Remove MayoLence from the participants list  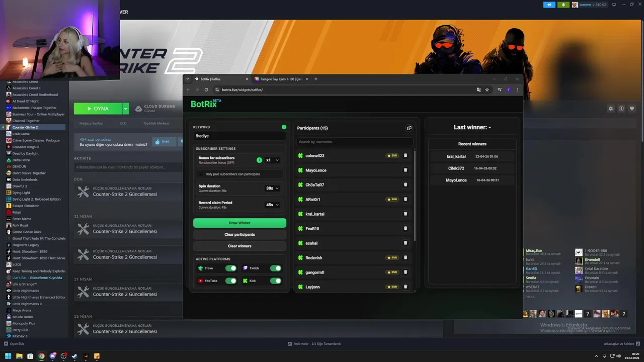406,170
